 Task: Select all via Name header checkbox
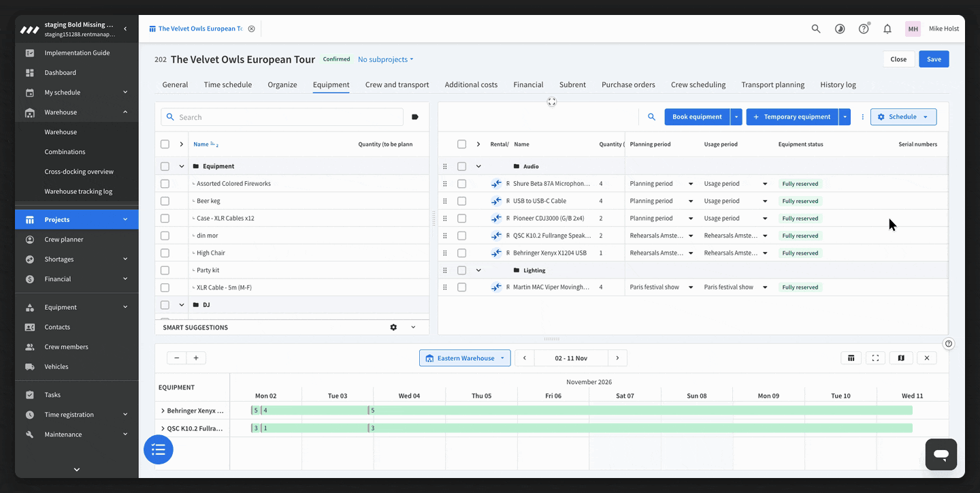click(165, 144)
